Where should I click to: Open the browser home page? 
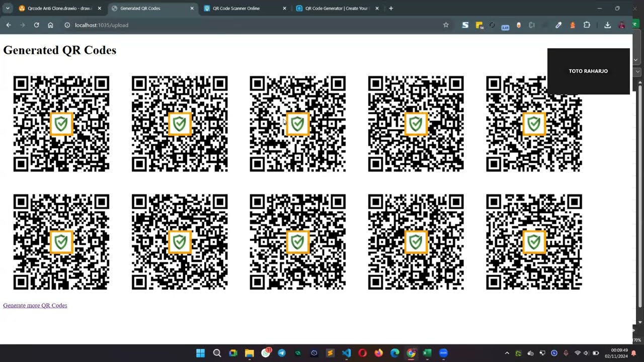[x=50, y=25]
